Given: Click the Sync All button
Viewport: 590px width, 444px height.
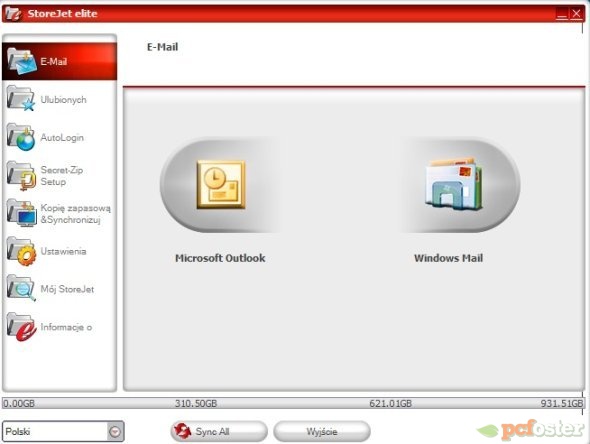Looking at the screenshot, I should coord(219,431).
